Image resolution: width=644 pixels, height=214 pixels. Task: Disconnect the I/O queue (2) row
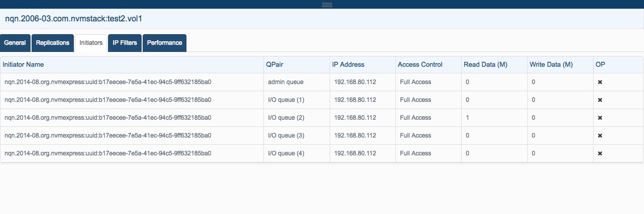[x=600, y=118]
